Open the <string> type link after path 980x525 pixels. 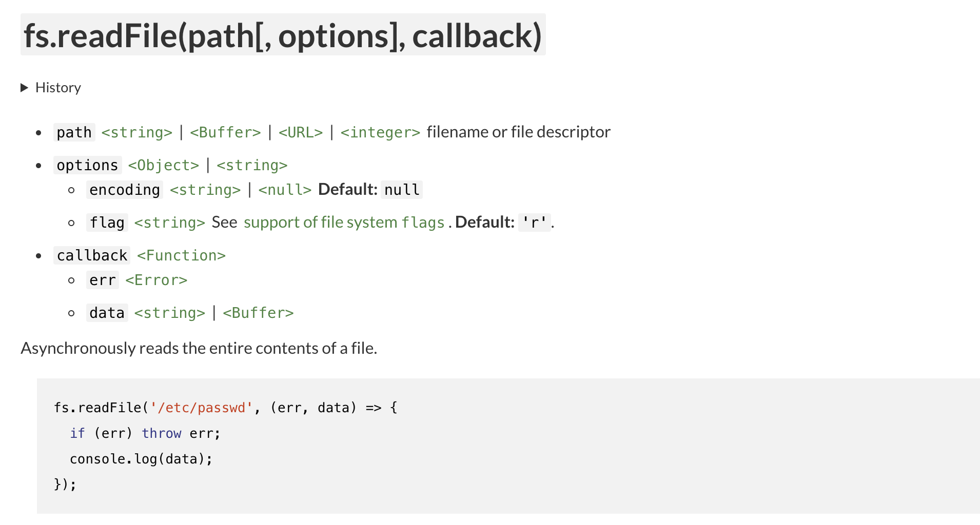[x=136, y=132]
